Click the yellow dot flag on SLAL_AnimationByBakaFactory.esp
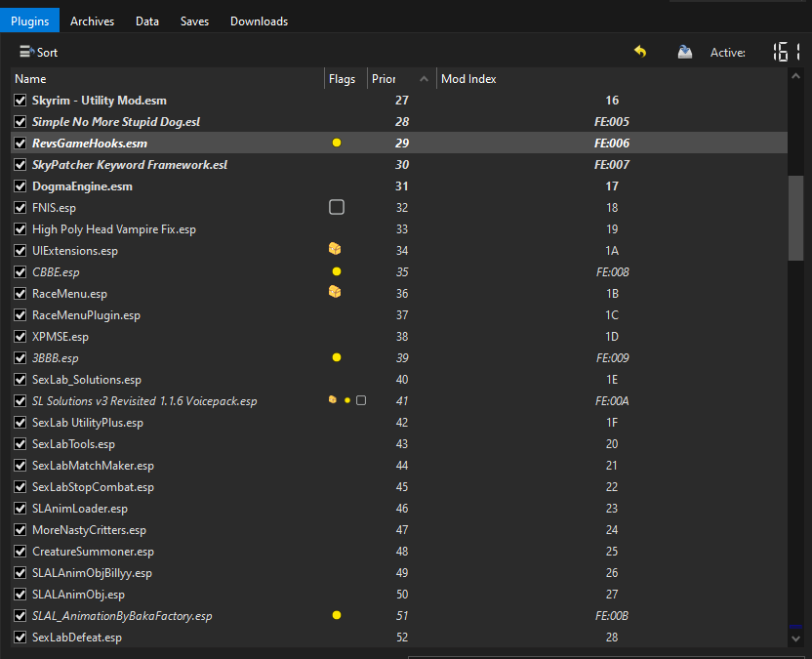This screenshot has height=659, width=812. tap(337, 615)
